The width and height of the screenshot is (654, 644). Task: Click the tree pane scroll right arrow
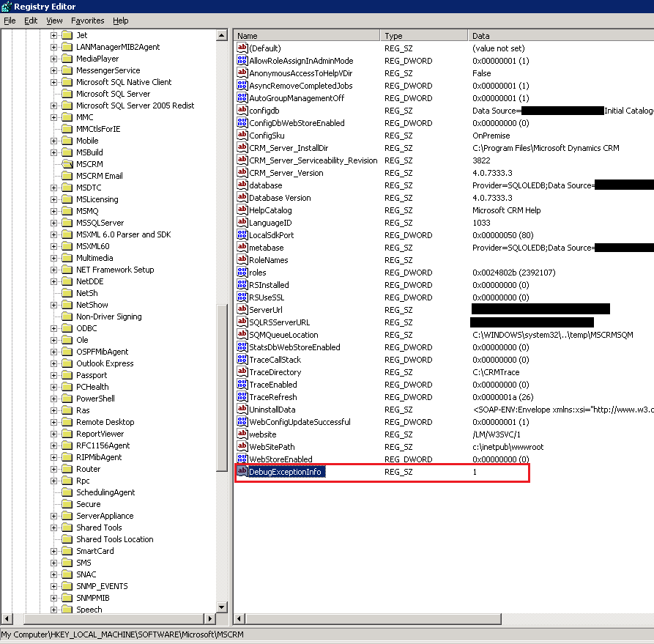[210, 618]
